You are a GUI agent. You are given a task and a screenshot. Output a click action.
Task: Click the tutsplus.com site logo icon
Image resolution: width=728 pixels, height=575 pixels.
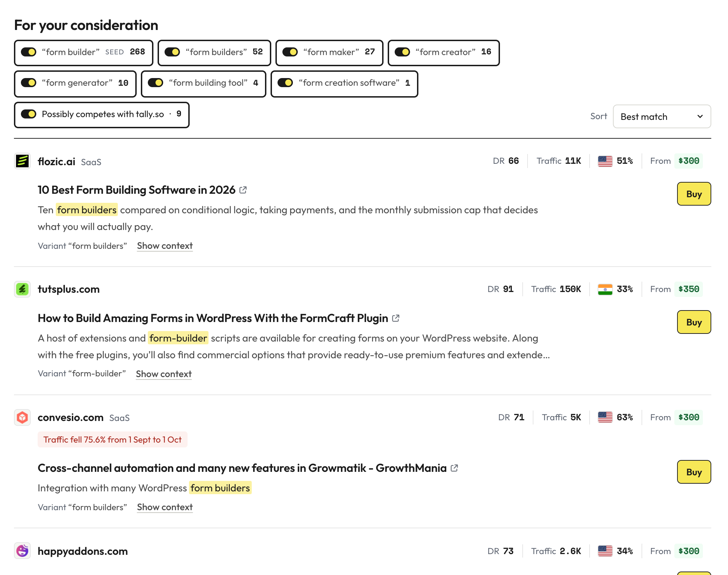click(22, 289)
